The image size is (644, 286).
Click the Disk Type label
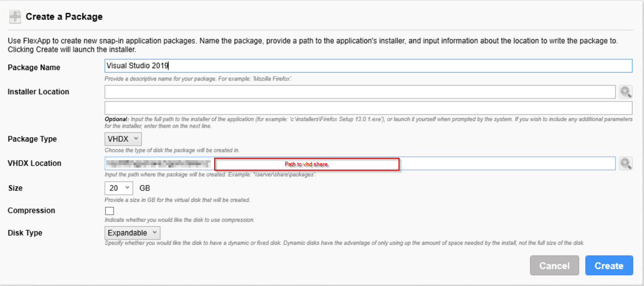(25, 233)
